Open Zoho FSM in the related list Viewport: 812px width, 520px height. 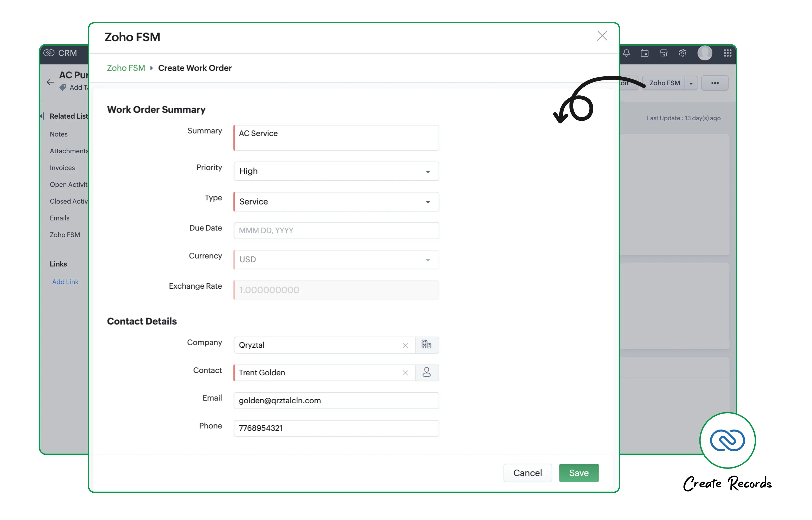pyautogui.click(x=65, y=235)
